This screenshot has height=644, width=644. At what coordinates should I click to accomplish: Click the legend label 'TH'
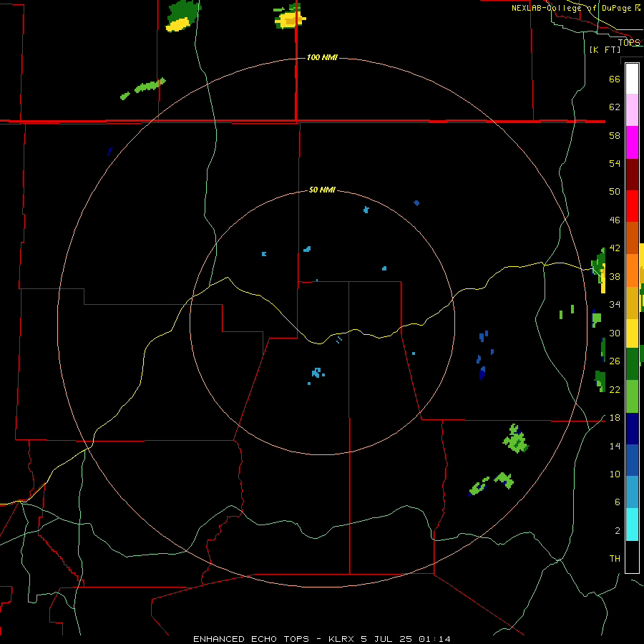pos(615,559)
